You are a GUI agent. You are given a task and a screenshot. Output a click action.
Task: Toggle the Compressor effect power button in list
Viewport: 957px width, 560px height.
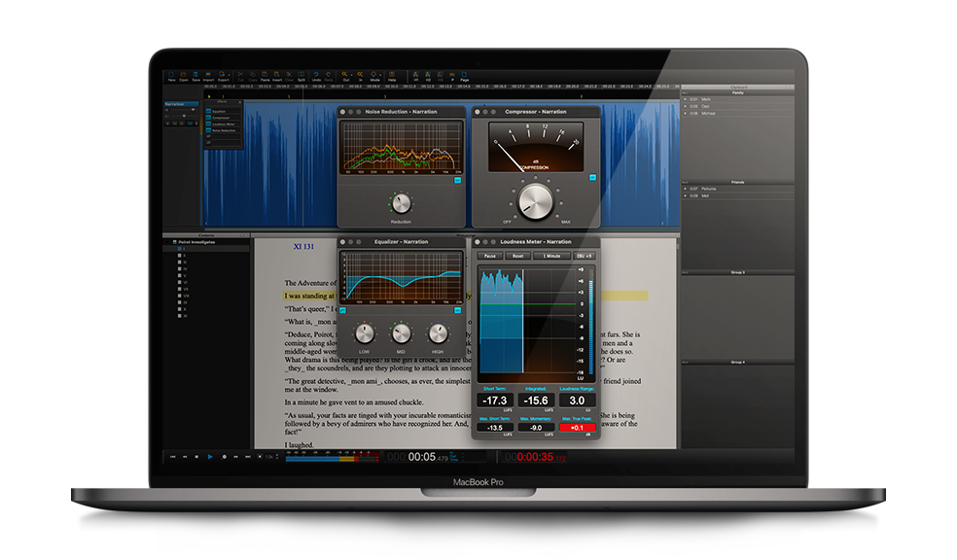click(208, 118)
